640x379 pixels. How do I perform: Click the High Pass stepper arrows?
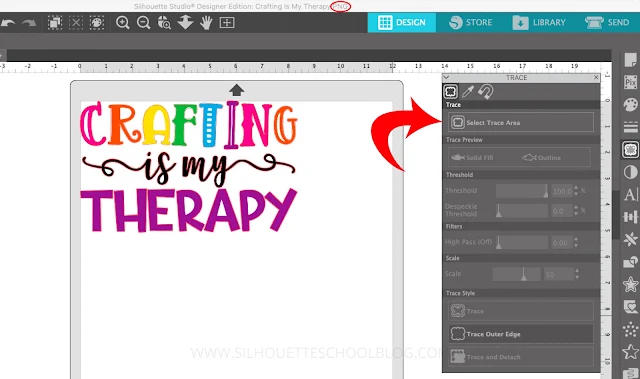coord(576,242)
